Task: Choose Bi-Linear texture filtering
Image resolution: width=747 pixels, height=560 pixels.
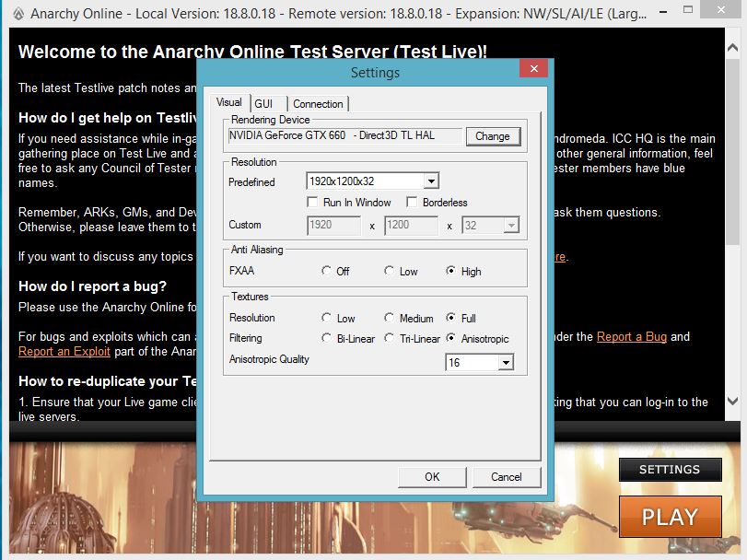Action: (x=327, y=339)
